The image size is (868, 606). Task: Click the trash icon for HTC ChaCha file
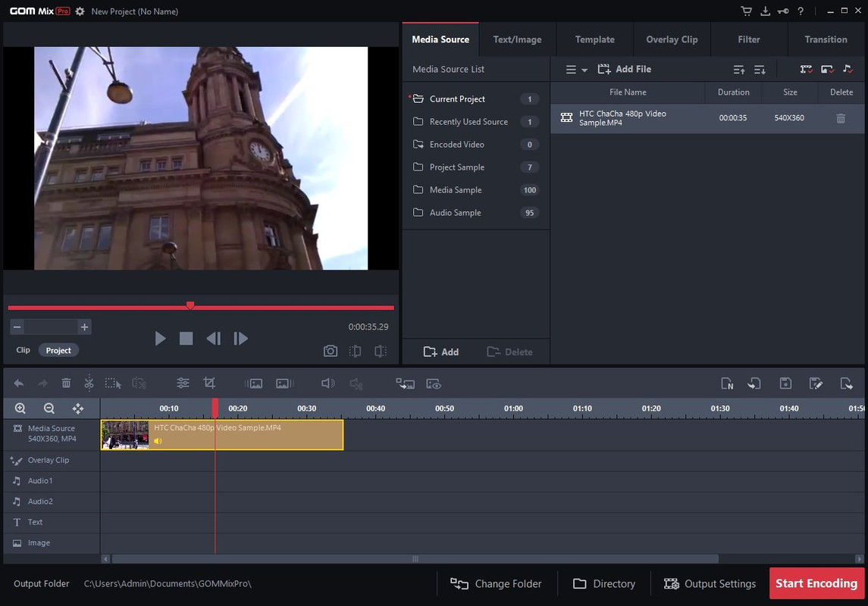coord(840,118)
